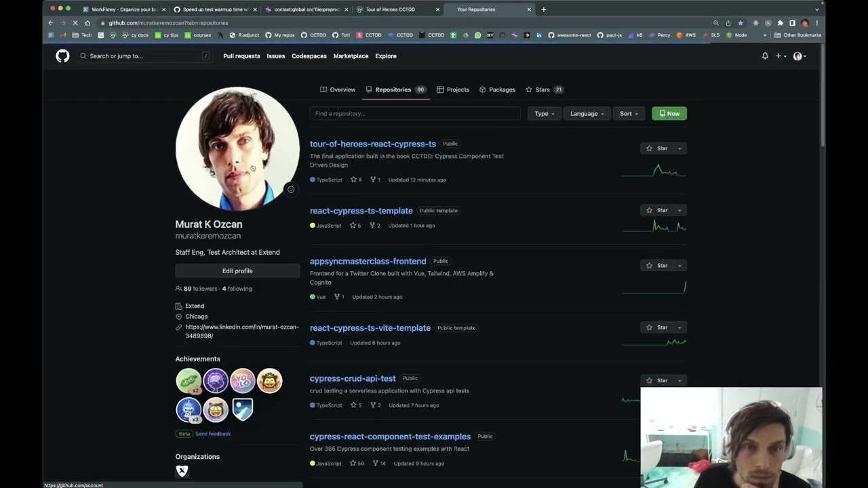Open forks count for tour-of-heroes-react-cypress-ts
This screenshot has width=868, height=488.
click(375, 180)
